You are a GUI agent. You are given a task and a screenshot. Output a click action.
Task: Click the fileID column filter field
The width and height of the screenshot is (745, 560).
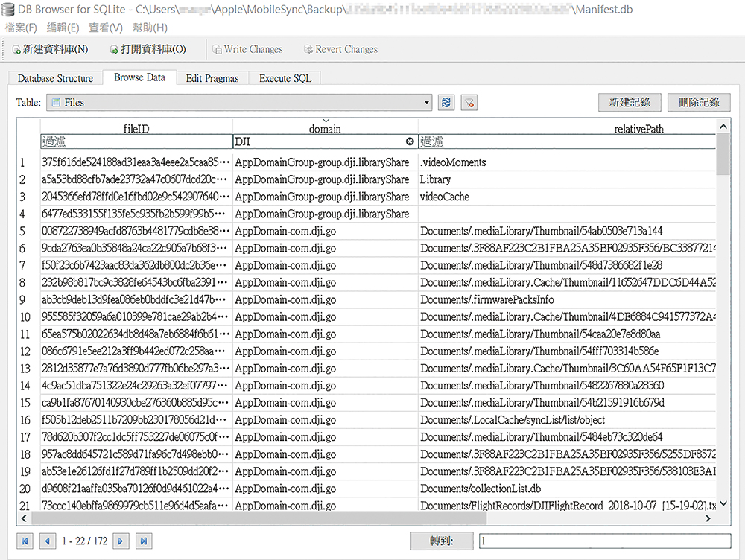point(136,141)
